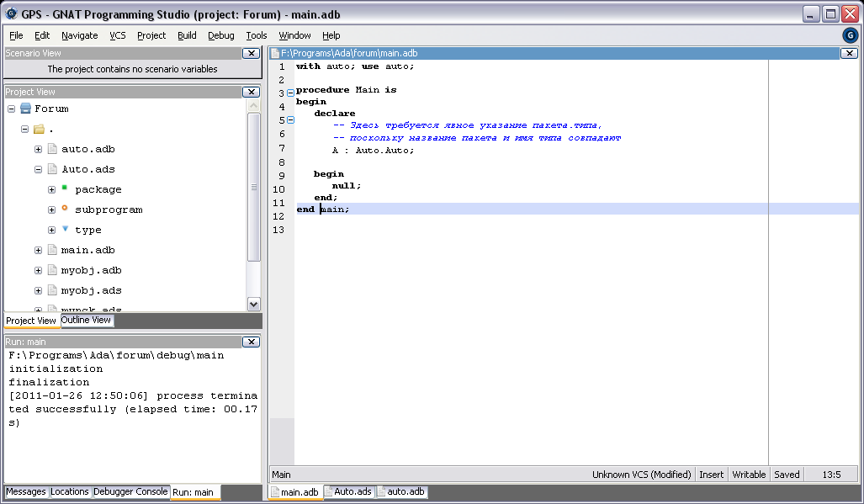This screenshot has width=864, height=504.
Task: Expand the auto.adb tree node
Action: 39,149
